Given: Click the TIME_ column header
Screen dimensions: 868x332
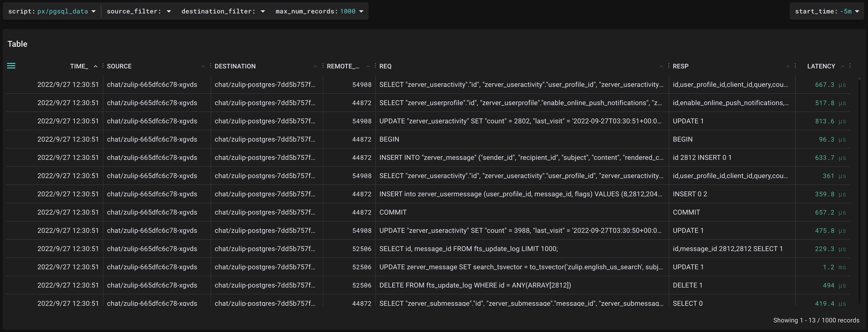Looking at the screenshot, I should click(x=79, y=66).
